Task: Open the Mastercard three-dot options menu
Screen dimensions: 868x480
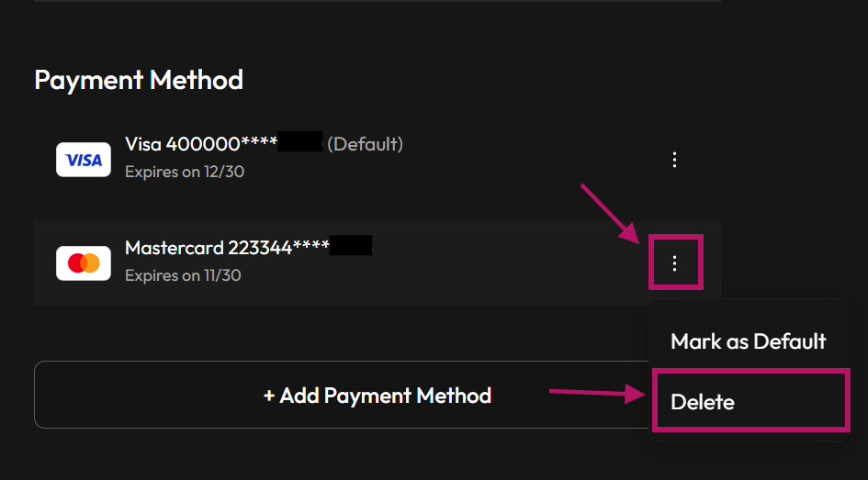Action: (x=673, y=263)
